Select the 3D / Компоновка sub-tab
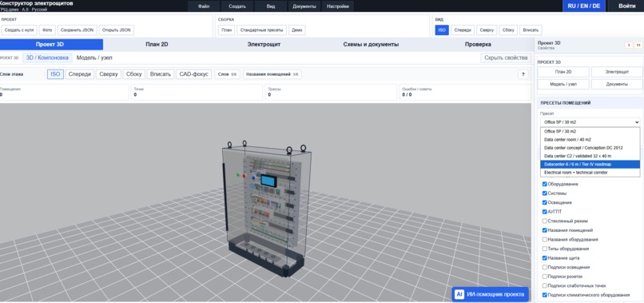The width and height of the screenshot is (644, 303). coord(47,58)
